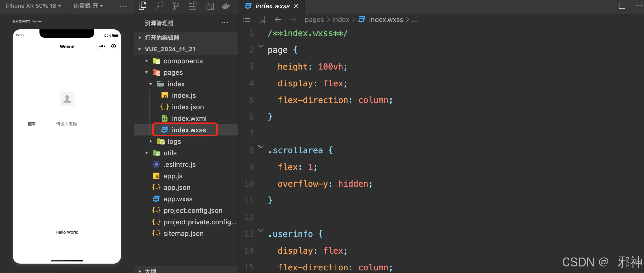Expand the logs folder
The width and height of the screenshot is (644, 273).
tap(186, 141)
